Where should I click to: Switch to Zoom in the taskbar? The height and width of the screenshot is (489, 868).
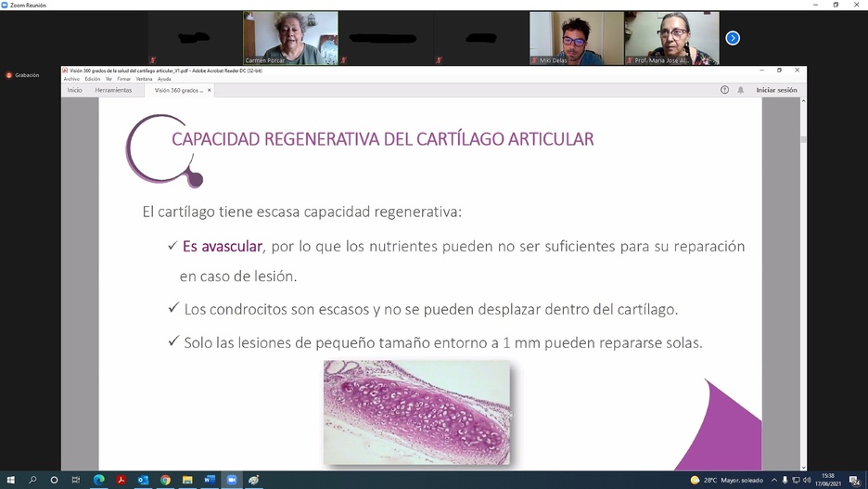coord(232,480)
